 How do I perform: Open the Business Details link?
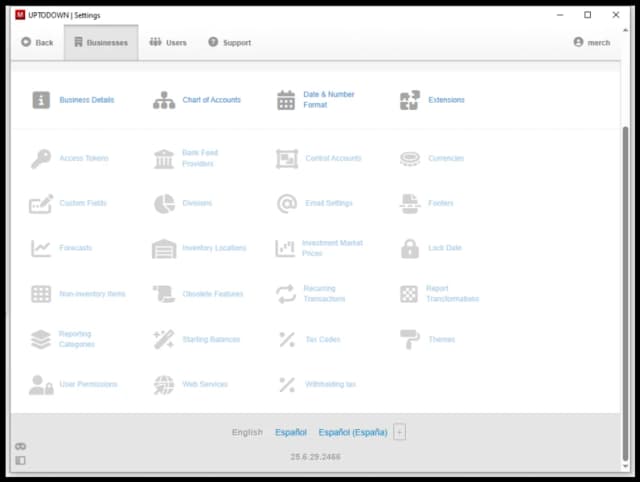pyautogui.click(x=87, y=100)
